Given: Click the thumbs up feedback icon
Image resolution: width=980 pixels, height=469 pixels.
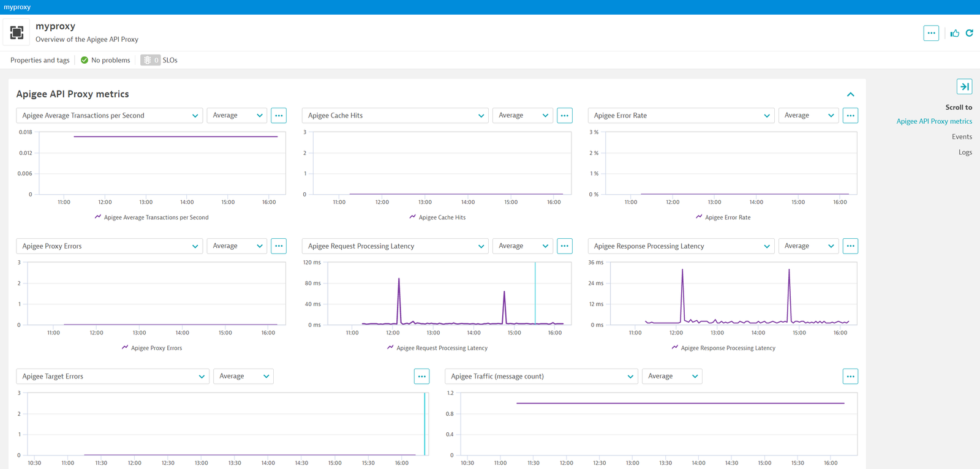Looking at the screenshot, I should 955,33.
